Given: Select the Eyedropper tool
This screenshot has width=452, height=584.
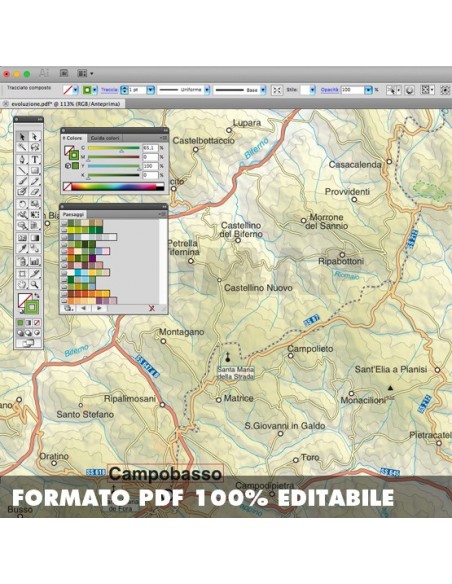Looking at the screenshot, I should [22, 248].
